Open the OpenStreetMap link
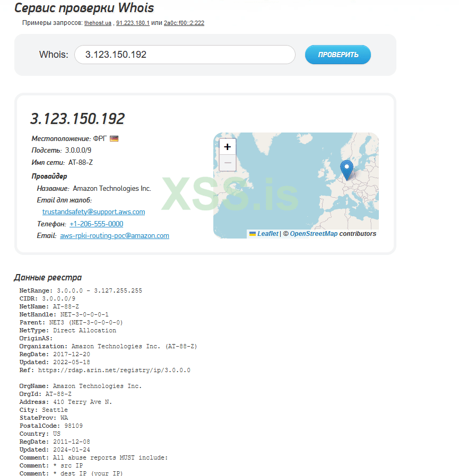The height and width of the screenshot is (476, 459). 314,234
